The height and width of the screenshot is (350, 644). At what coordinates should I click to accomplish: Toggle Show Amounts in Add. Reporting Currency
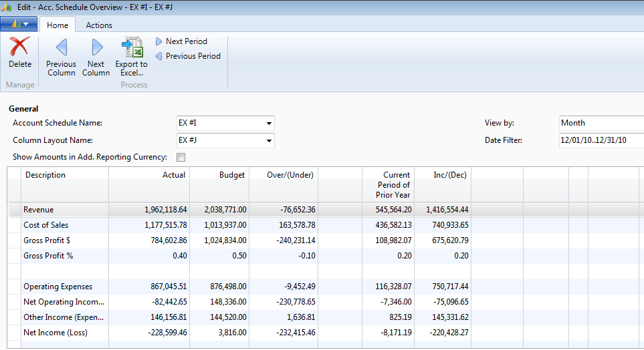(x=180, y=158)
